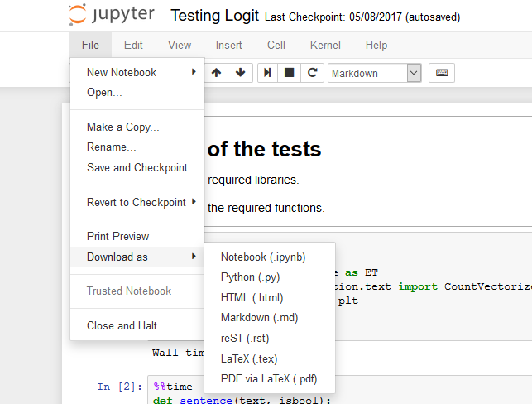Click the 'Wall tim' output text
This screenshot has height=404, width=532.
click(178, 353)
